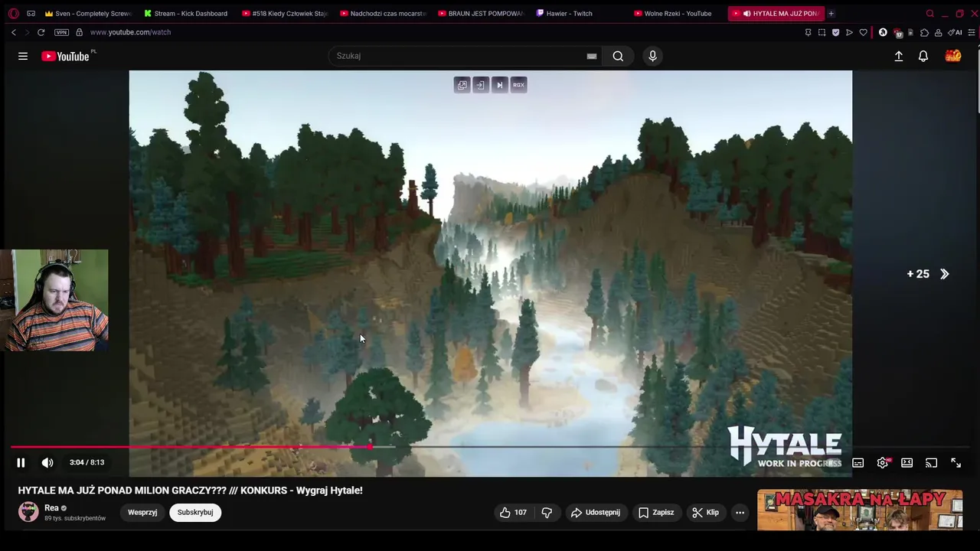This screenshot has width=980, height=551.
Task: Open the extensions puzzle icon
Action: (x=924, y=32)
